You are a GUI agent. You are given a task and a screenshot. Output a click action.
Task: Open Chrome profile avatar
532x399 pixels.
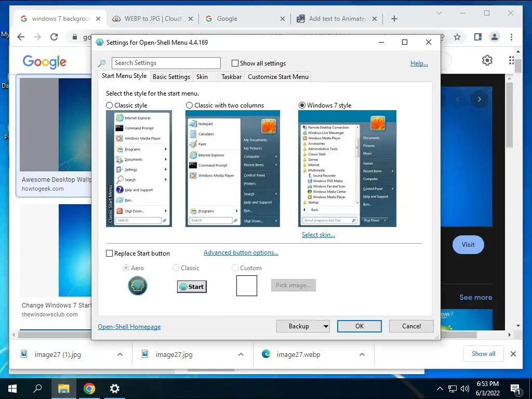[495, 37]
